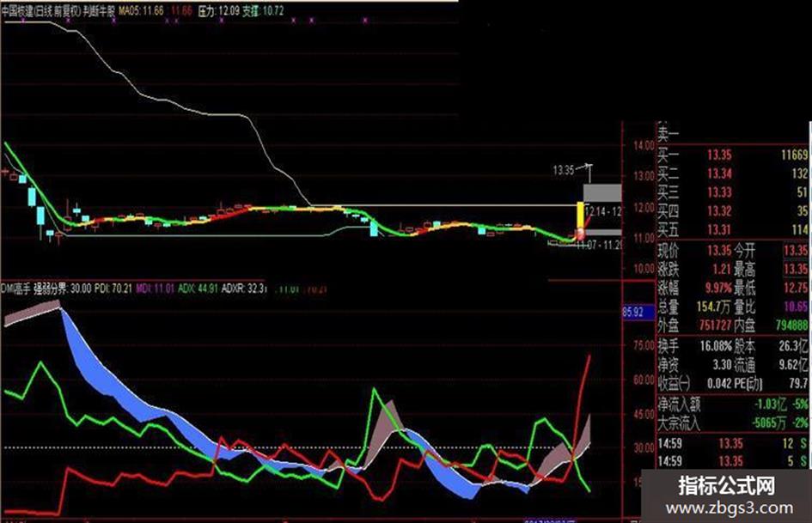Click the ADXR: 32.3 reading
The width and height of the screenshot is (812, 523).
point(244,289)
